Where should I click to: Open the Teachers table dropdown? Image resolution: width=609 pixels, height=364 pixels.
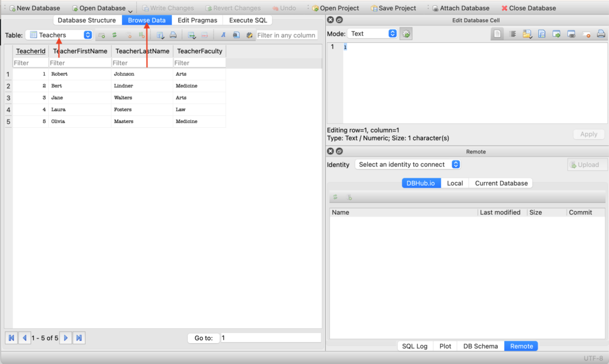(x=59, y=35)
